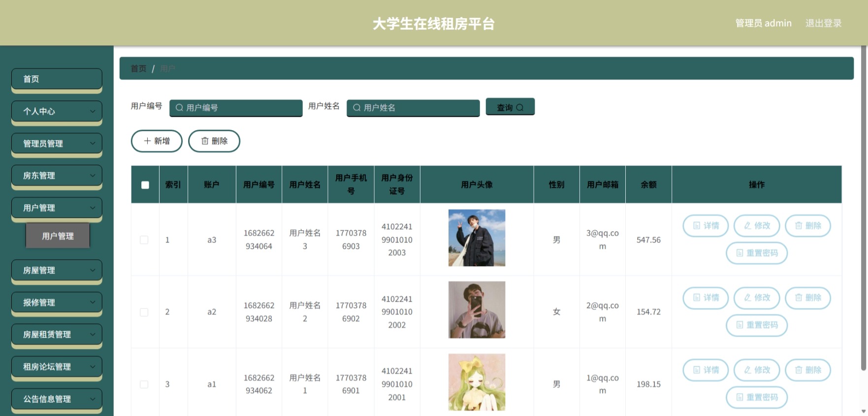Delete user a1 with 删除 button
868x416 pixels.
point(808,370)
